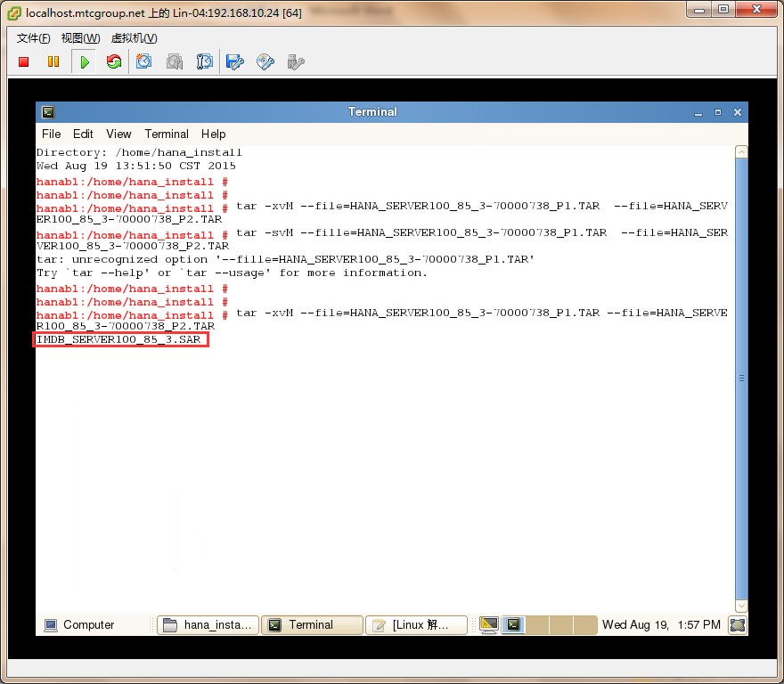Click the display tray icon in taskbar
This screenshot has height=684, width=784.
coord(488,625)
